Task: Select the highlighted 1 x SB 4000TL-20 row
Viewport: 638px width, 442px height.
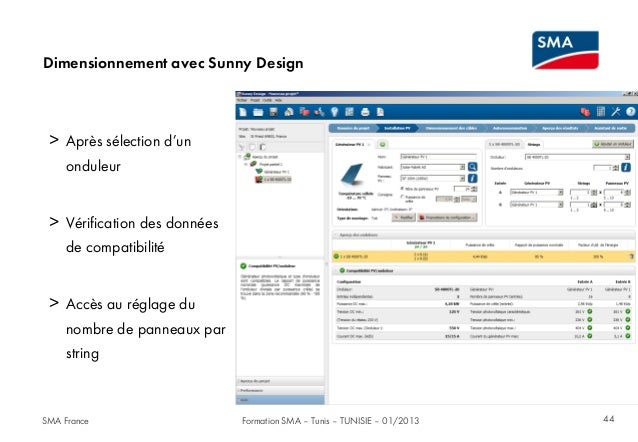Action: 483,256
